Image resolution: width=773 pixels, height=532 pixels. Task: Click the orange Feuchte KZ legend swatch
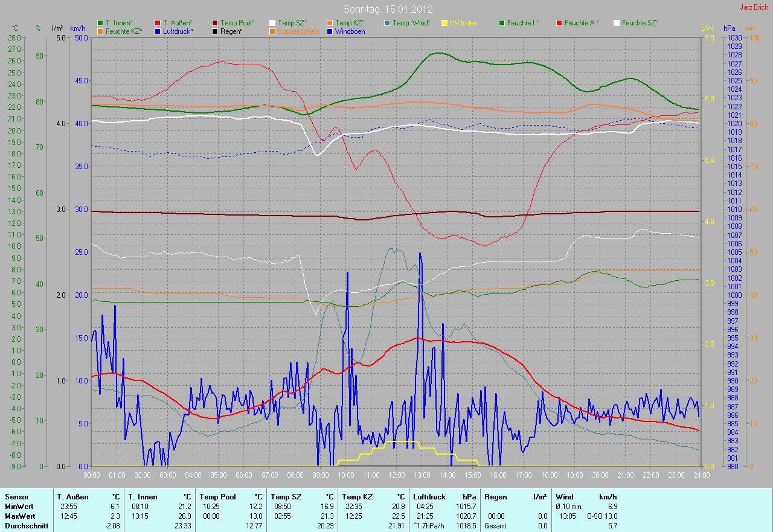tap(100, 31)
